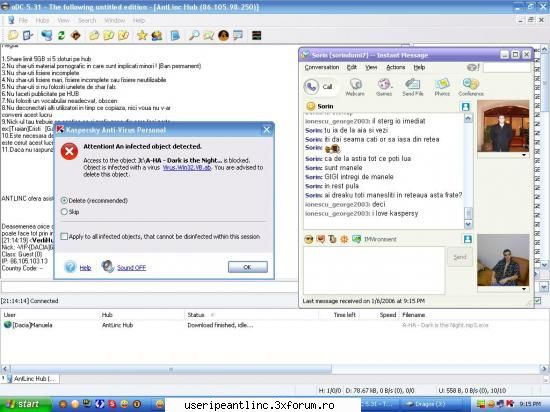Click OK in the Kaspersky dialog

click(x=248, y=267)
